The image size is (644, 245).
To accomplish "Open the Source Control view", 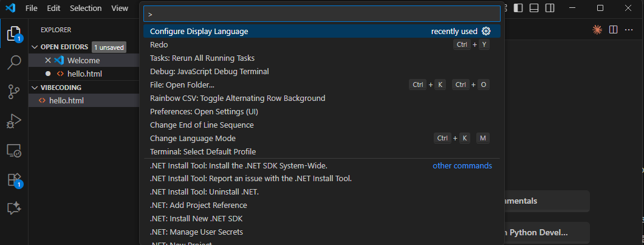I will click(x=14, y=92).
